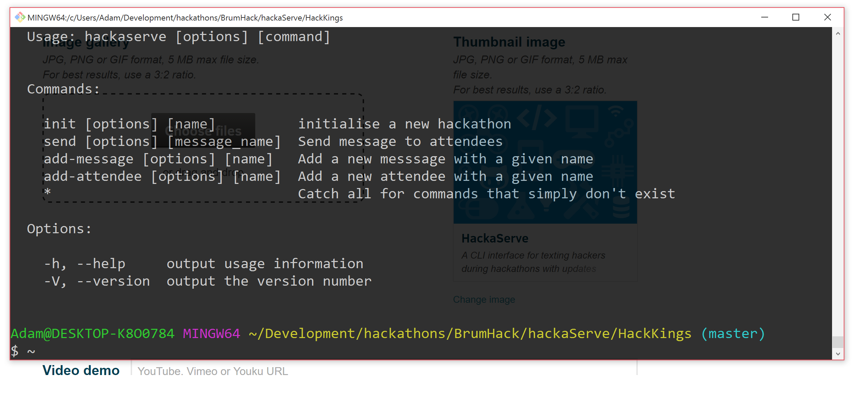Click the Video demo label
868x411 pixels.
81,371
